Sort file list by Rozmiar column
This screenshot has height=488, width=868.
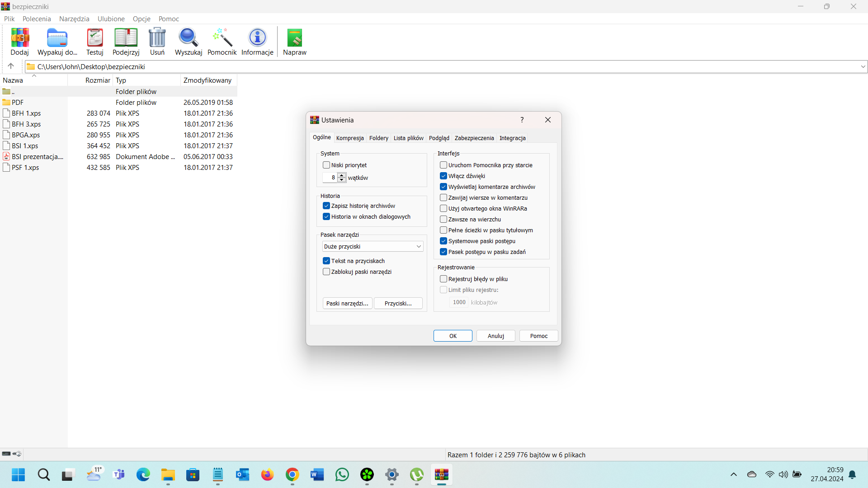coord(90,80)
